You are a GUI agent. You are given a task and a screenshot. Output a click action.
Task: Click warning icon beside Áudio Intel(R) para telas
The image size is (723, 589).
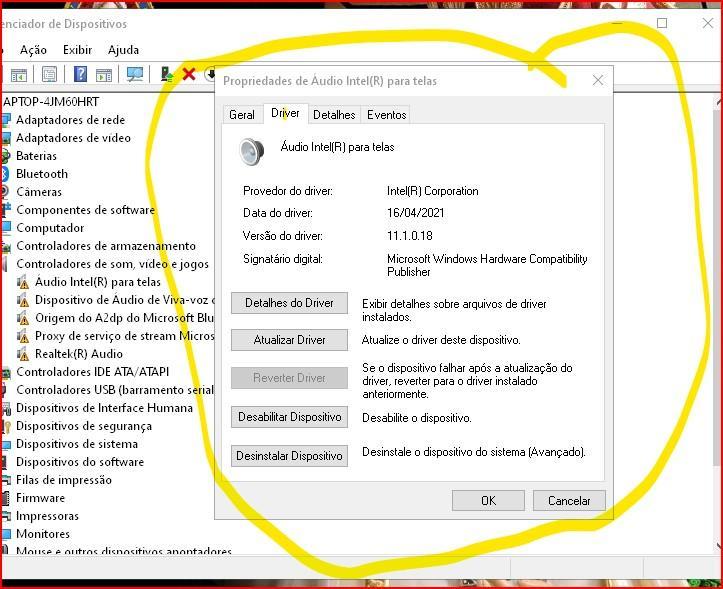tap(23, 282)
